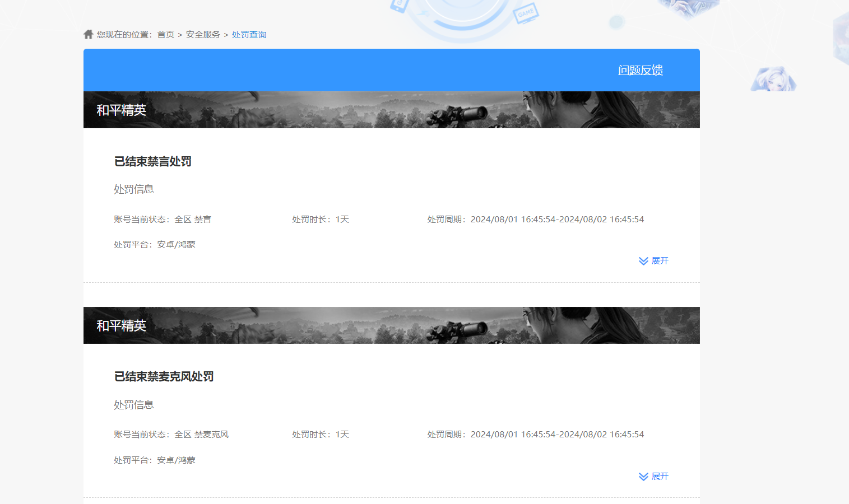Click the first 和平精英 banner image
The height and width of the screenshot is (504, 849).
click(391, 109)
